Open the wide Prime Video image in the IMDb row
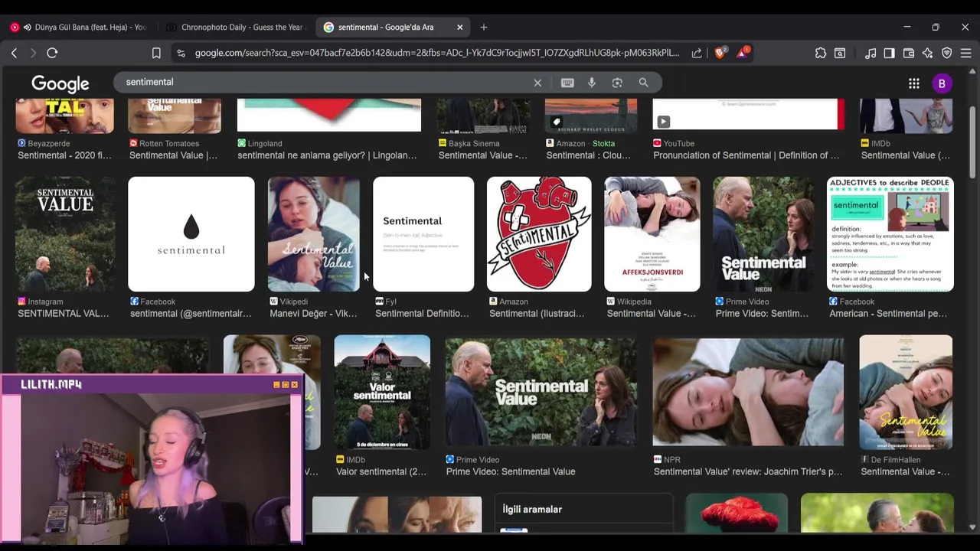This screenshot has height=551, width=980. [541, 392]
